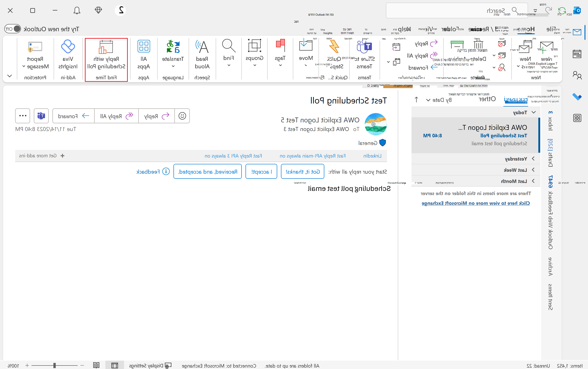Click Reply in the reading pane header

pyautogui.click(x=157, y=116)
